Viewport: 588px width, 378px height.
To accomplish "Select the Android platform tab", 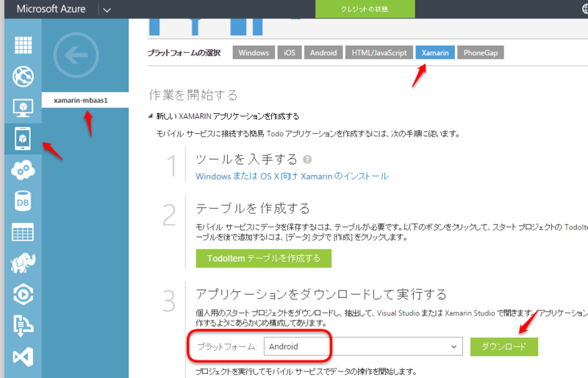I will click(x=323, y=52).
